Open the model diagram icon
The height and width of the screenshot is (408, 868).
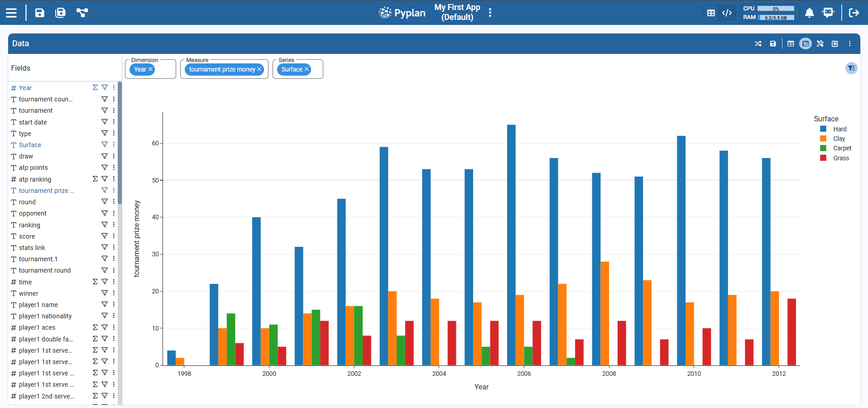82,13
